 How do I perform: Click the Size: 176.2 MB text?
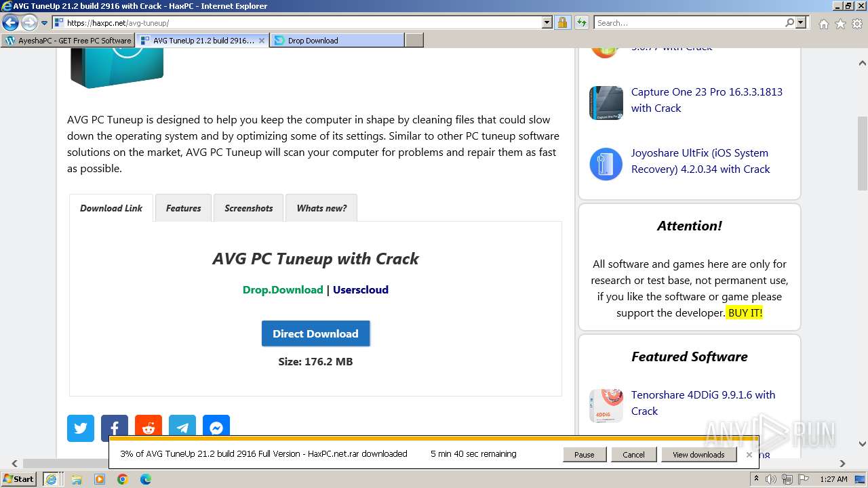pyautogui.click(x=315, y=361)
